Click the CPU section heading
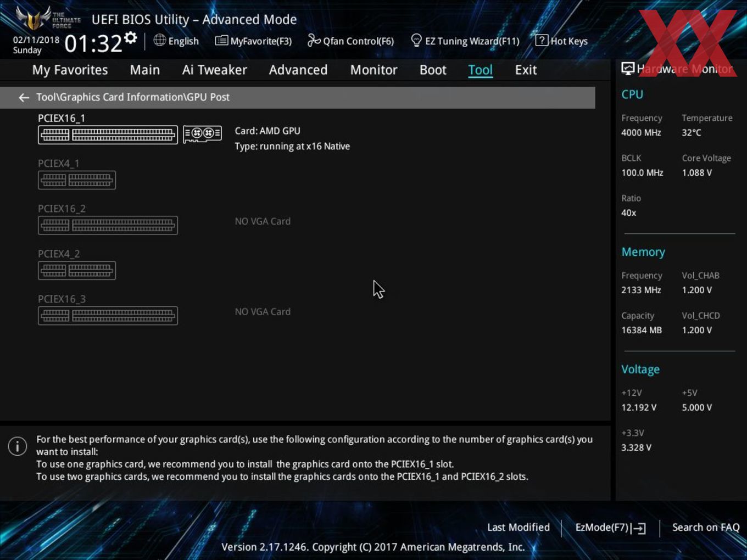This screenshot has height=560, width=747. 632,94
